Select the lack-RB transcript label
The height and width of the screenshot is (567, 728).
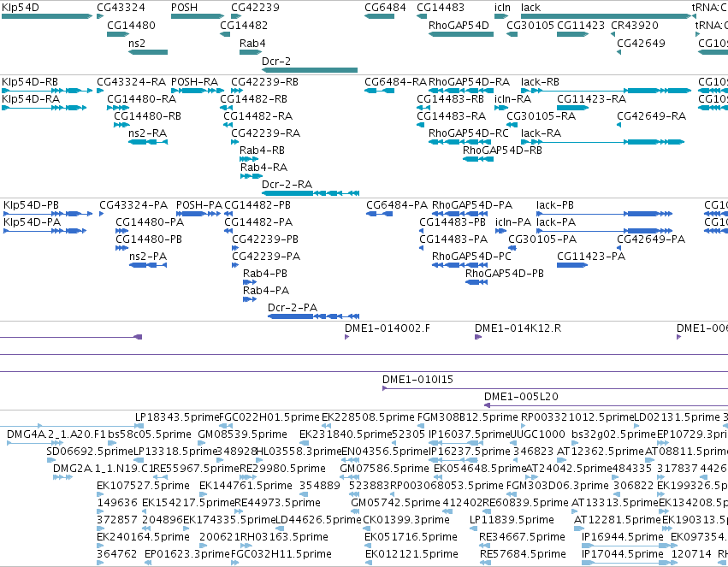[x=540, y=81]
